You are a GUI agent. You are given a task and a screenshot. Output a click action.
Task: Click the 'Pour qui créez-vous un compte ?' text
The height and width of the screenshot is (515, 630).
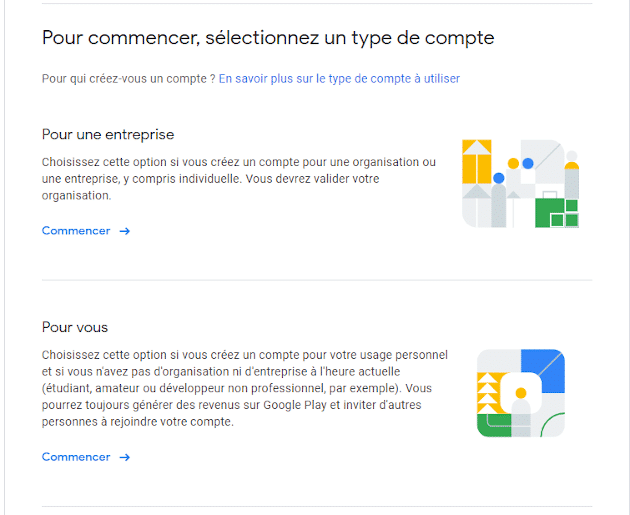point(128,78)
